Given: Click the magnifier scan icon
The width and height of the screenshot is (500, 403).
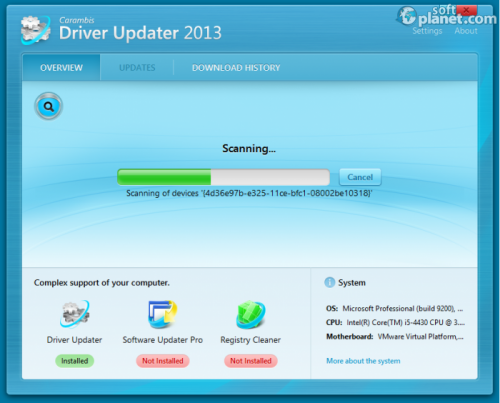Looking at the screenshot, I should pyautogui.click(x=49, y=107).
